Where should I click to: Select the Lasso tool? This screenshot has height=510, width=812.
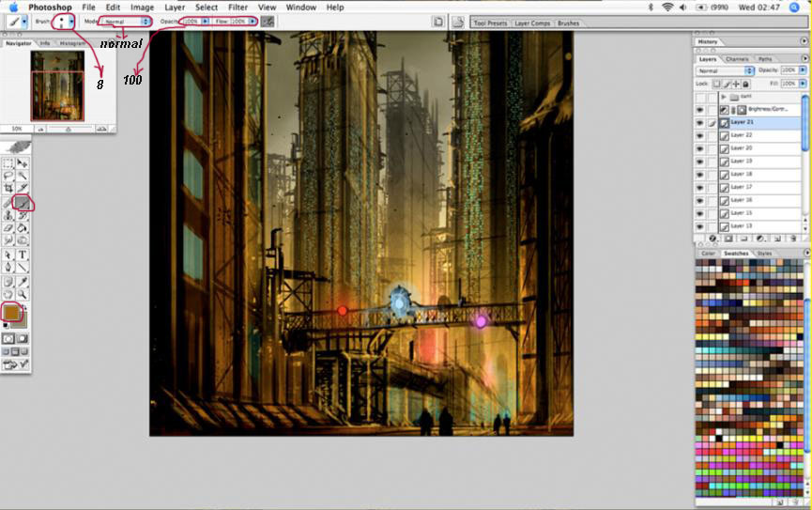8,177
